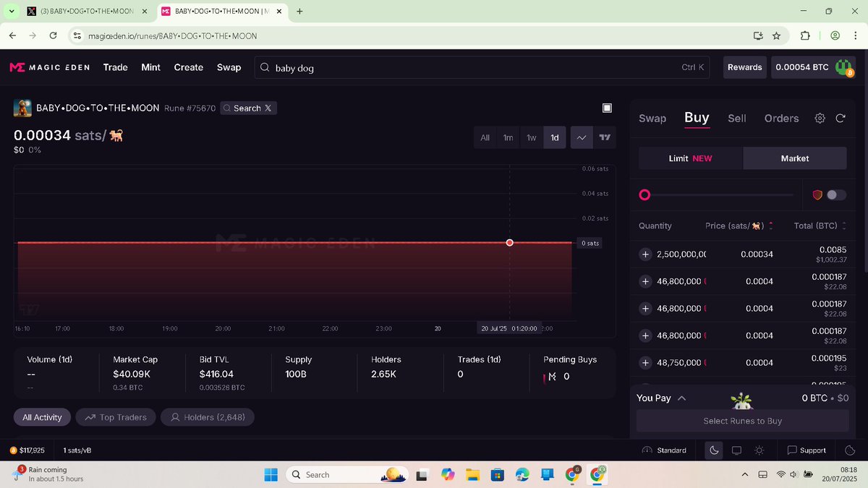Open the Trade menu
Viewport: 868px width, 488px height.
(x=115, y=67)
